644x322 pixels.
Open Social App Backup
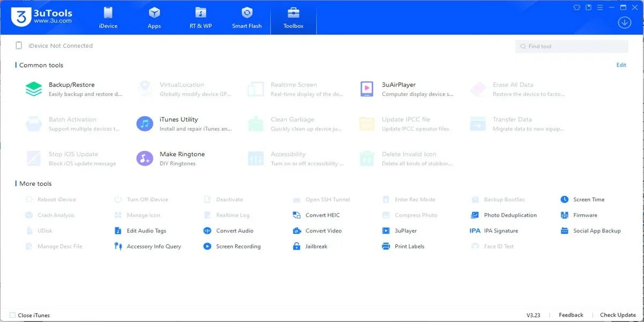click(590, 231)
